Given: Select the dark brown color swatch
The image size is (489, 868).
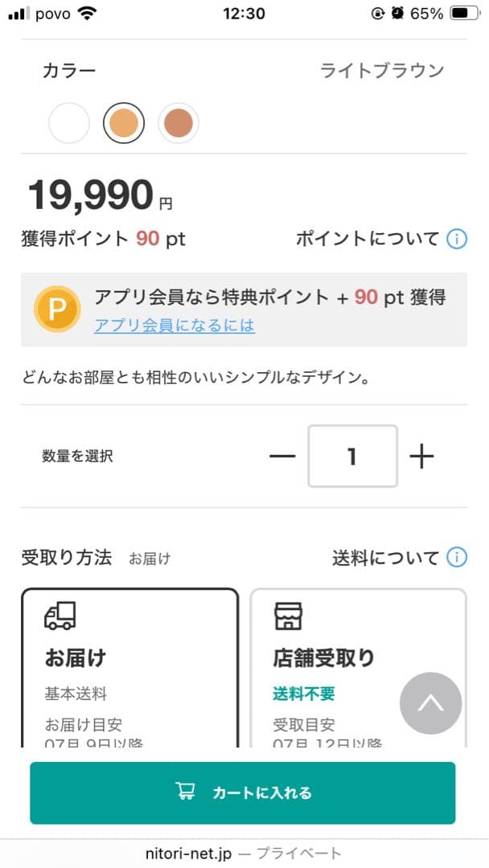Looking at the screenshot, I should [179, 123].
